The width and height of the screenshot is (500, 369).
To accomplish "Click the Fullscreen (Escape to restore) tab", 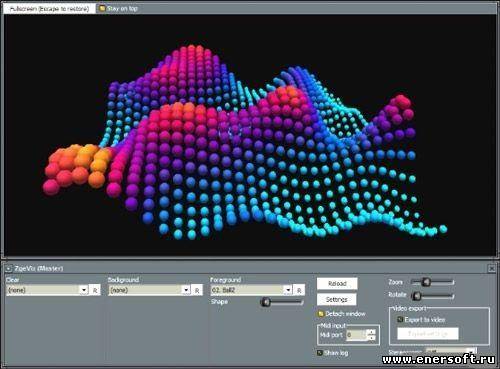I will [49, 9].
